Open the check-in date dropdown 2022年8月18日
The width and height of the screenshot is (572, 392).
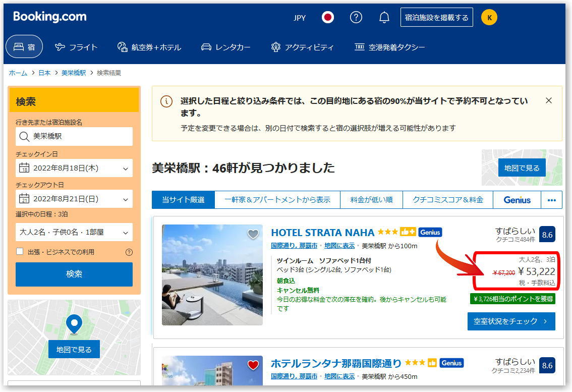point(74,168)
